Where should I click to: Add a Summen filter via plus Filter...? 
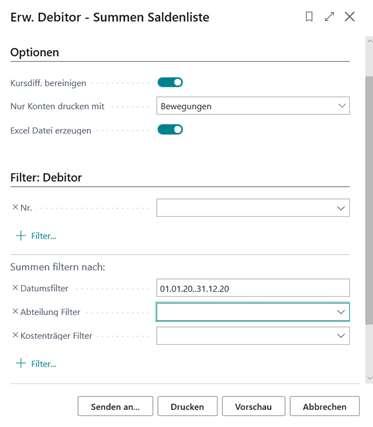coord(36,363)
